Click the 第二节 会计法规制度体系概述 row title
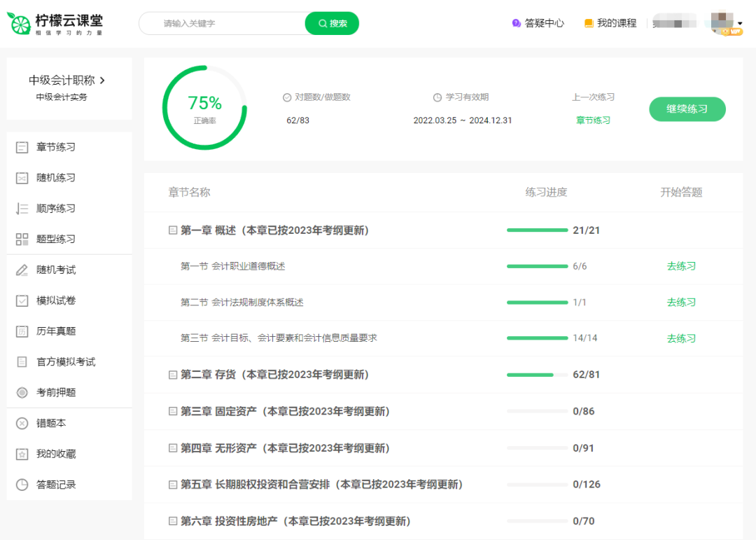Image resolution: width=756 pixels, height=540 pixels. click(x=242, y=302)
